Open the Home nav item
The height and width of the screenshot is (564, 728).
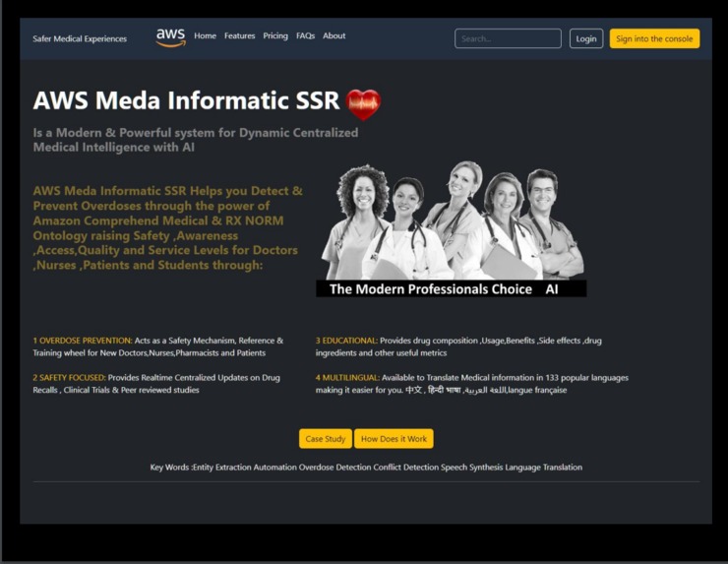coord(206,35)
